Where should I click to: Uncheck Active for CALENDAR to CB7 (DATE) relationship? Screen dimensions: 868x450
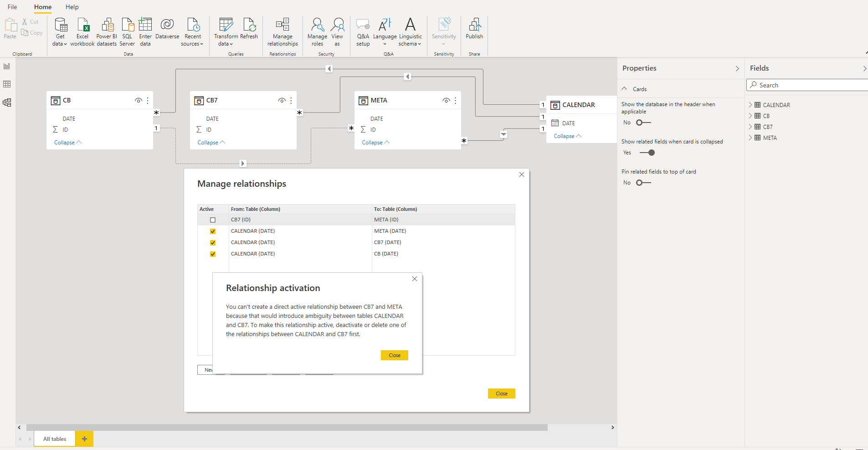click(x=213, y=243)
